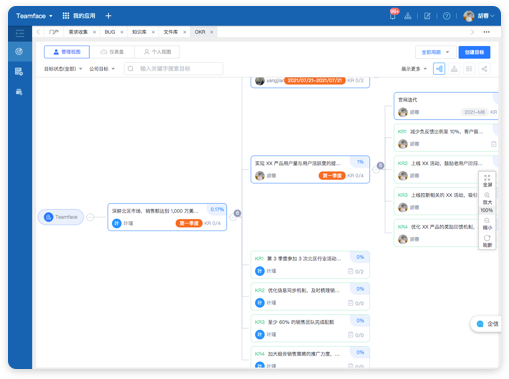Switch to the 需求收集 tab

[x=78, y=32]
